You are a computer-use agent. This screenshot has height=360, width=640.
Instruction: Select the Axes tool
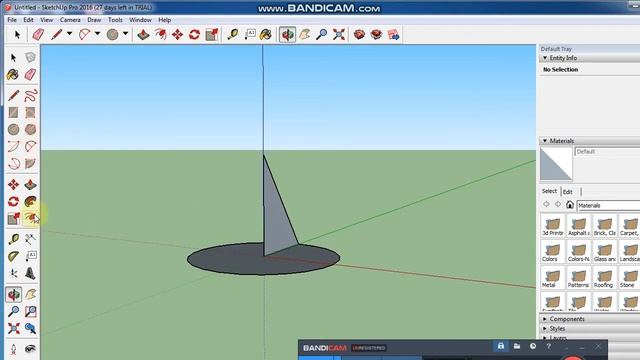click(x=13, y=273)
